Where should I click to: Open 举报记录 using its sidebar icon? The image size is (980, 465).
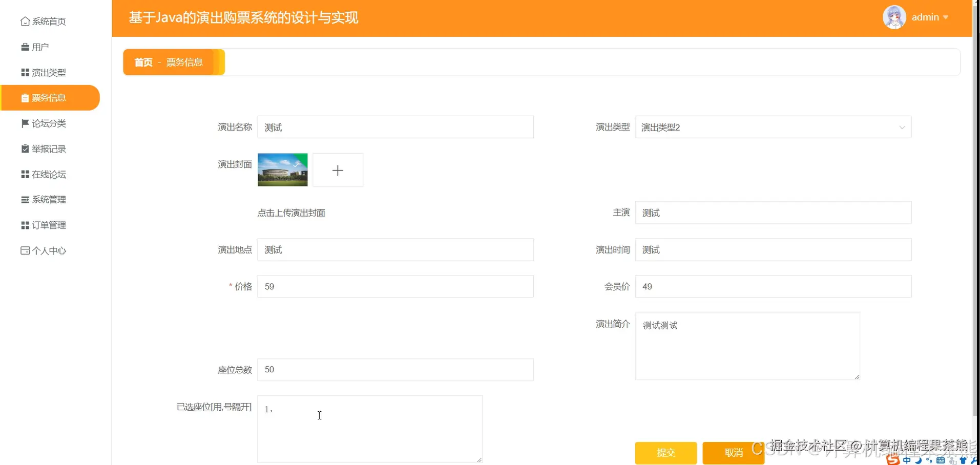(25, 149)
